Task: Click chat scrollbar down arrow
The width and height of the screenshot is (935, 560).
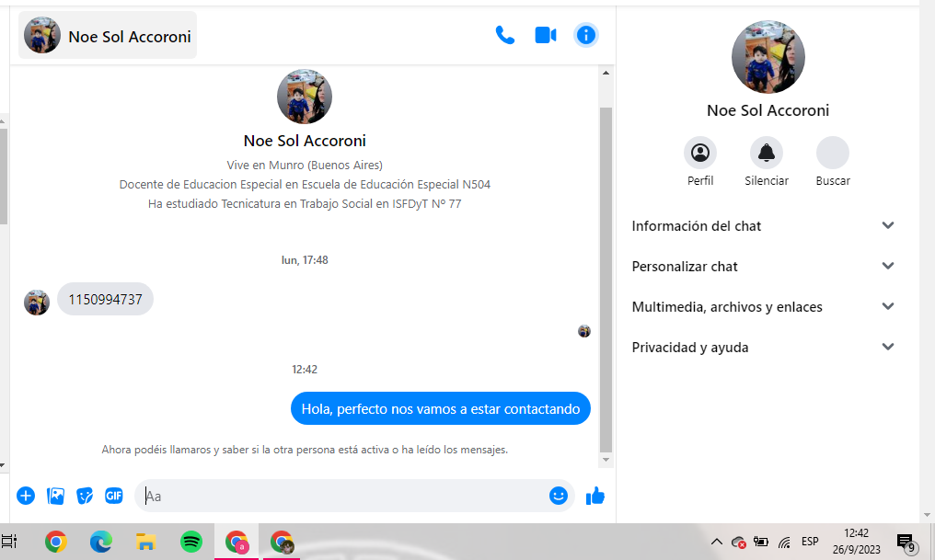Action: click(x=606, y=460)
